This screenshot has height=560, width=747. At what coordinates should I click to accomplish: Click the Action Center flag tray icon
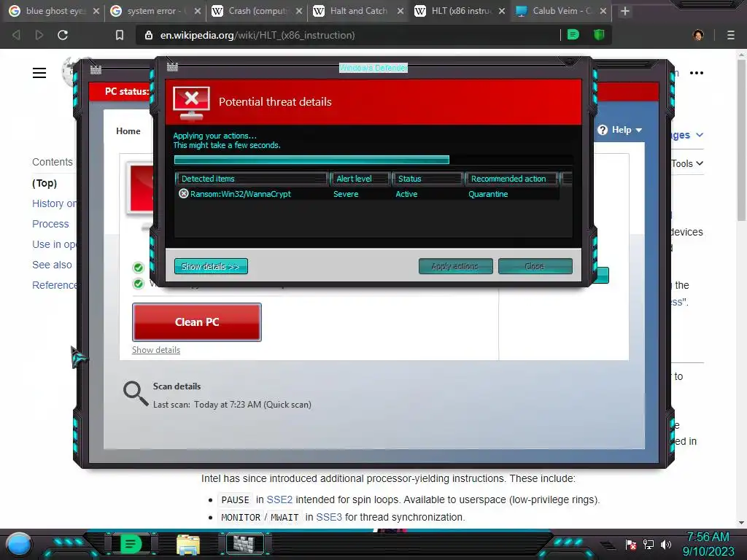(631, 544)
